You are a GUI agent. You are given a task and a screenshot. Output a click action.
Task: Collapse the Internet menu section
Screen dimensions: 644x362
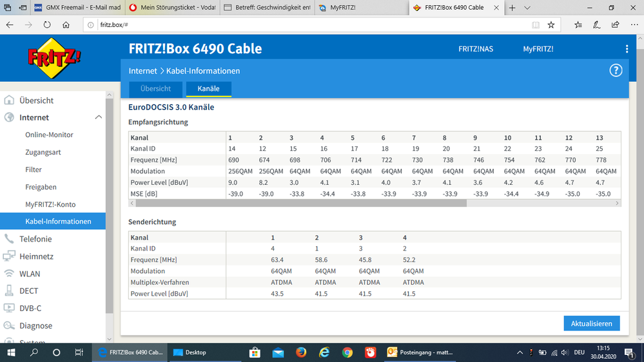tap(98, 117)
